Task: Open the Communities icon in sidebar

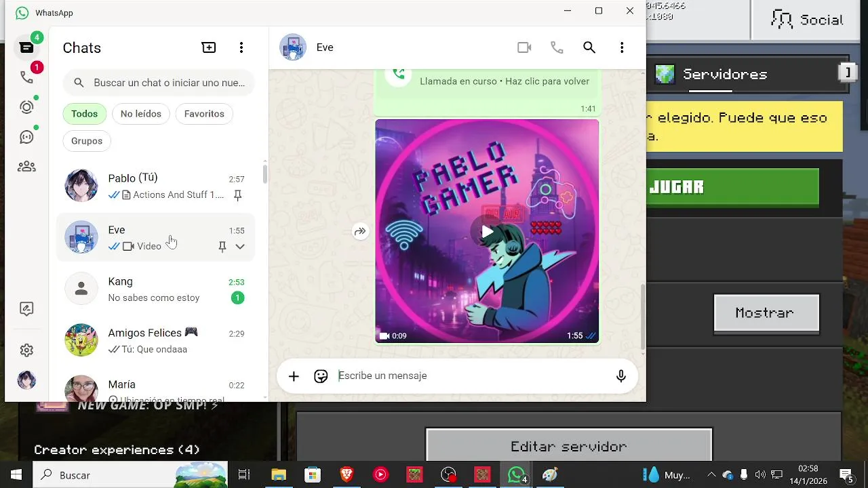Action: coord(26,167)
